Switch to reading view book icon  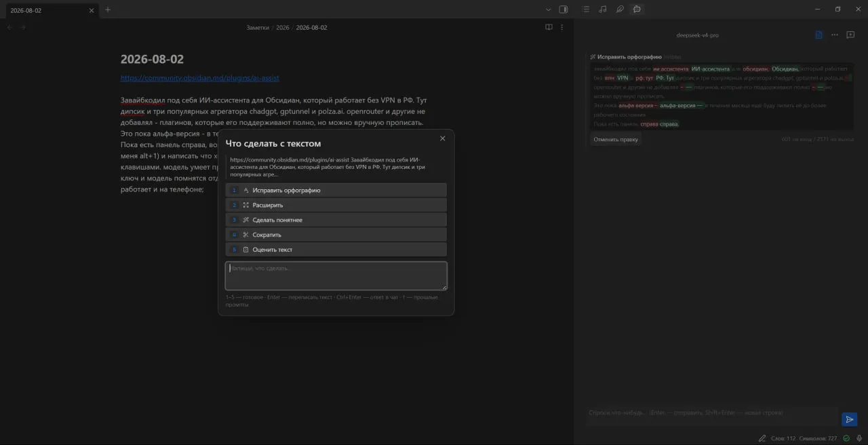coord(549,27)
